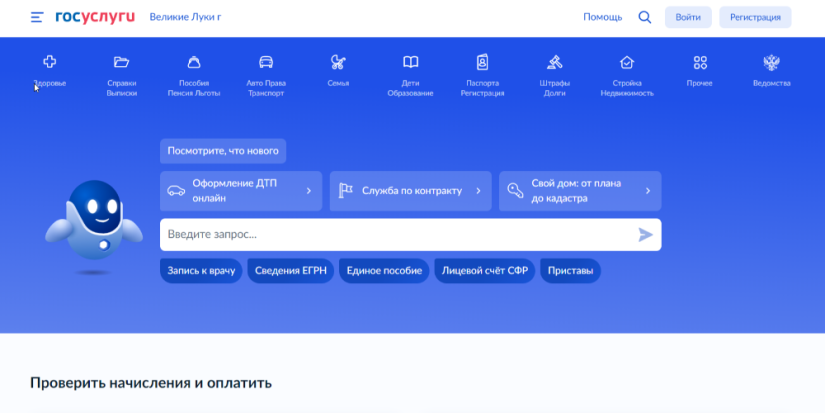Image resolution: width=825 pixels, height=413 pixels.
Task: Click the flag icon on Служба card
Action: click(x=346, y=190)
